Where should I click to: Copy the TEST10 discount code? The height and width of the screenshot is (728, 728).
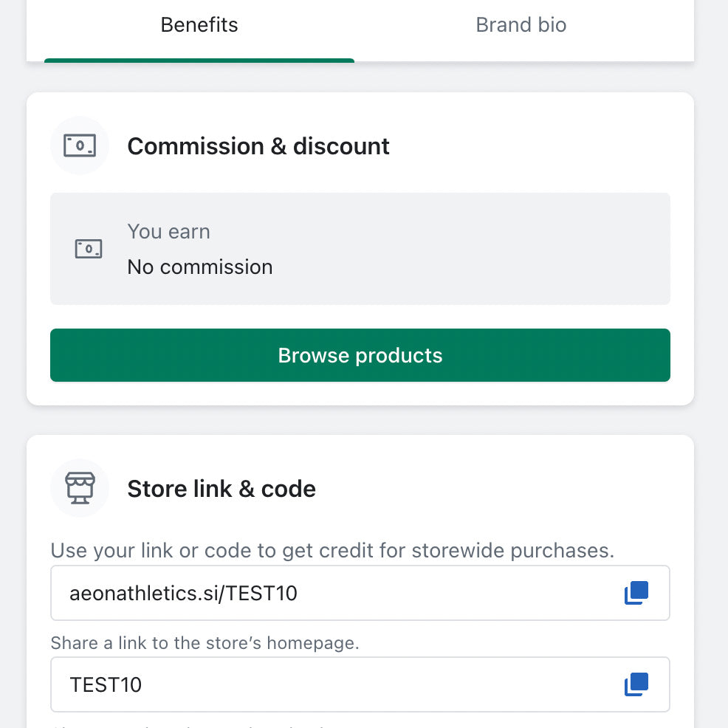(636, 684)
